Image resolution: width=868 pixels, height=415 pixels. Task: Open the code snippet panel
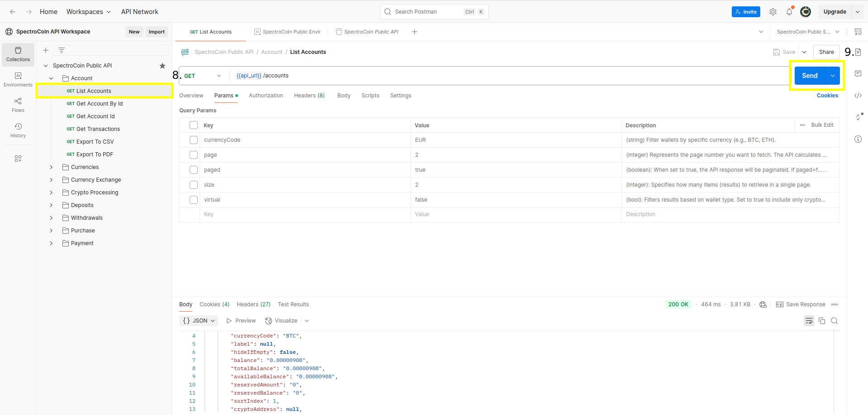pos(858,96)
